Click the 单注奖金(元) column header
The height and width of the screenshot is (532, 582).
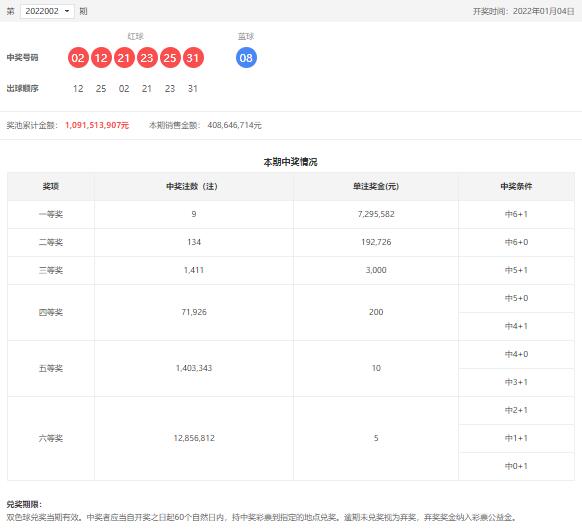pos(376,186)
